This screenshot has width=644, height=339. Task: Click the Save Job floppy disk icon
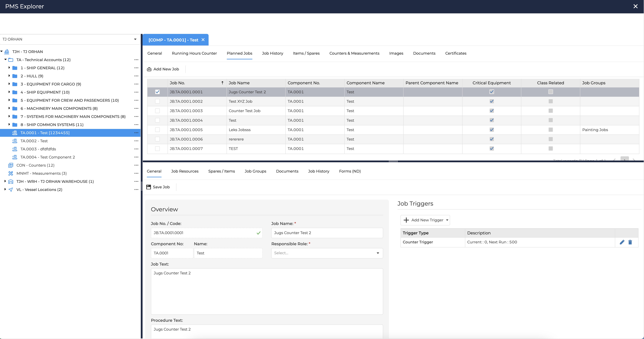click(x=148, y=187)
